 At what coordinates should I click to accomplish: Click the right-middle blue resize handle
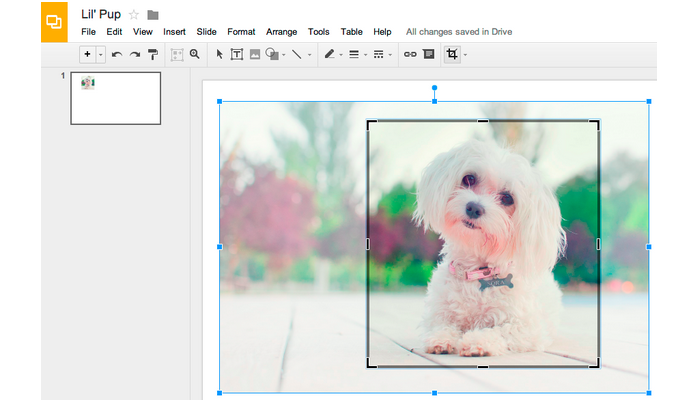tap(649, 247)
